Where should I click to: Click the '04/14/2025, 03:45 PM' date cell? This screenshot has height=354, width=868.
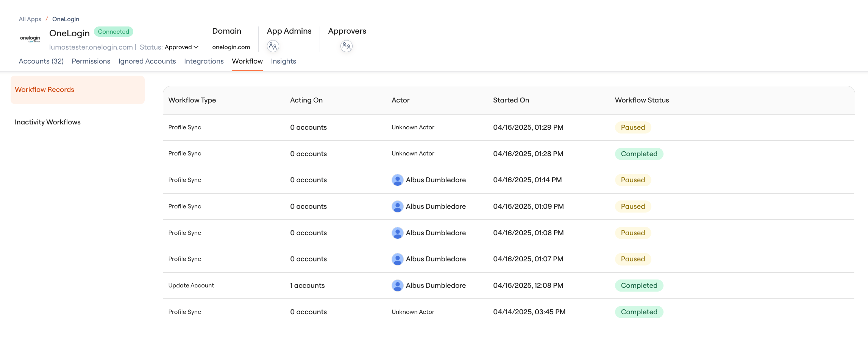[529, 312]
